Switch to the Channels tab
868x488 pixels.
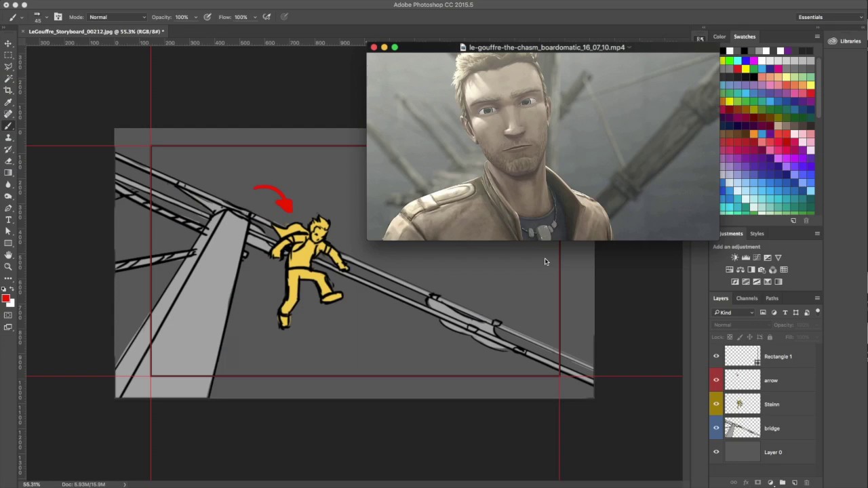pos(747,298)
